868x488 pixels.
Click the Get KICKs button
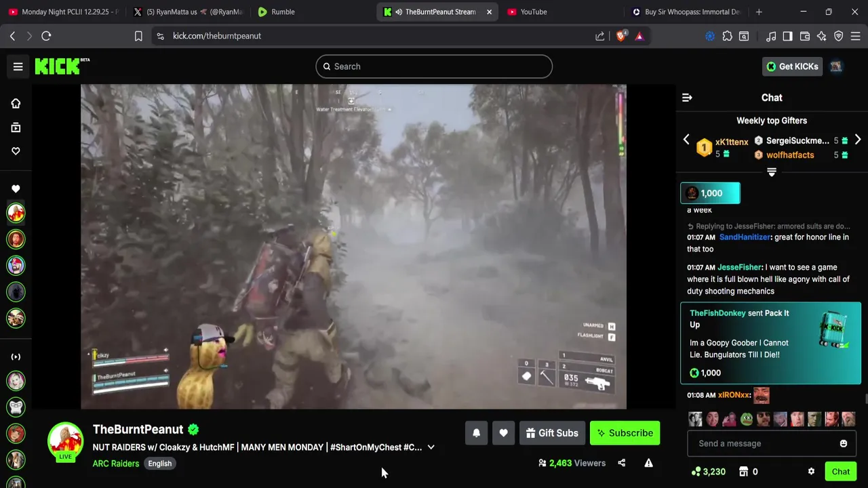792,66
